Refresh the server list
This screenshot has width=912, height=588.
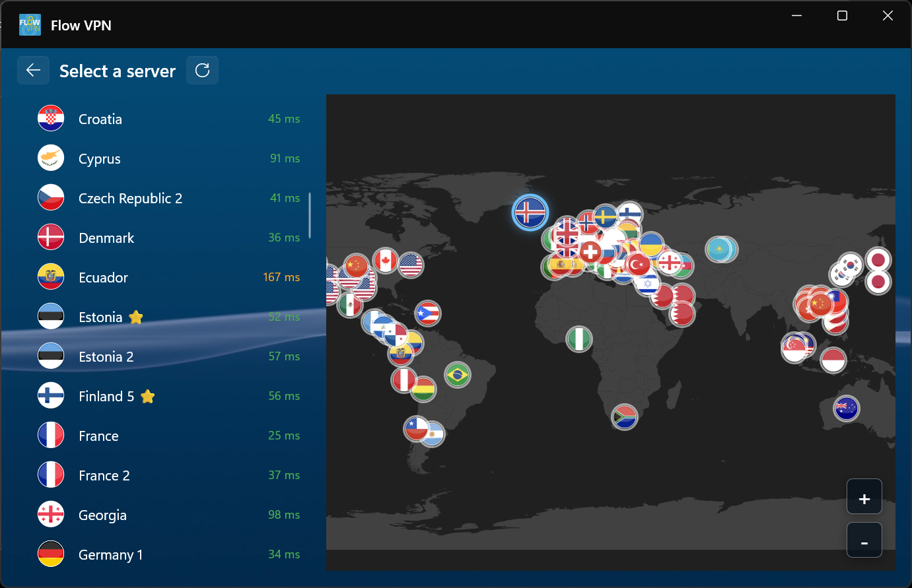202,71
